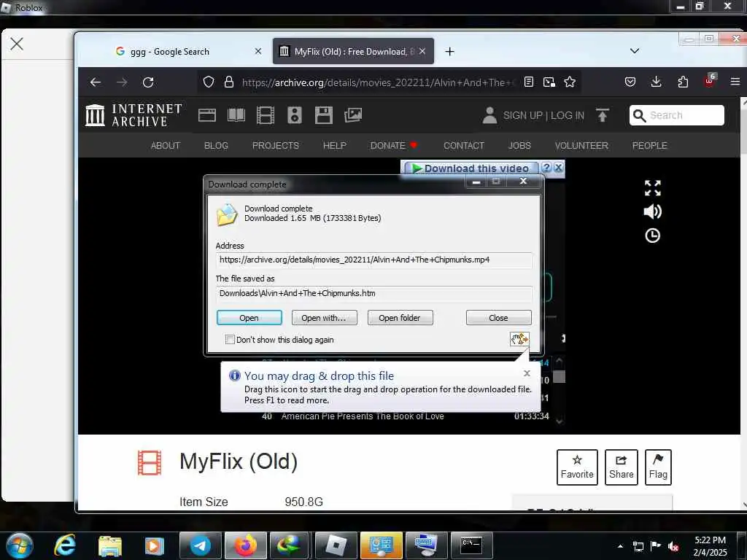Open a new tab with plus button
747x560 pixels.
click(449, 52)
